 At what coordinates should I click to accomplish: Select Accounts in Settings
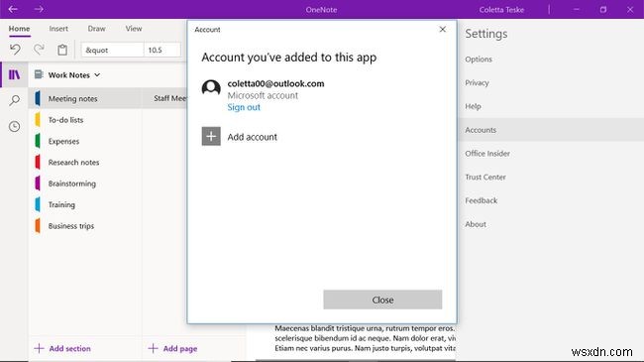click(x=551, y=130)
